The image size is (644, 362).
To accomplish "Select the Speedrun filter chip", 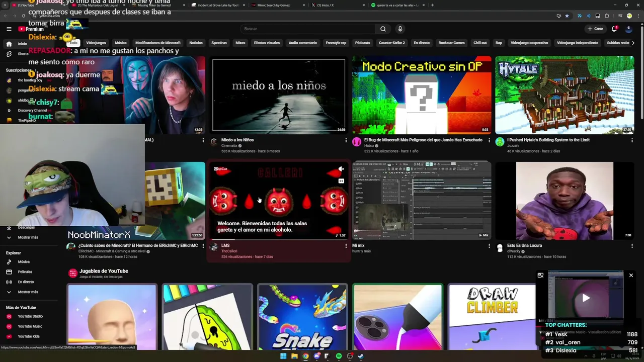I will coord(219,43).
